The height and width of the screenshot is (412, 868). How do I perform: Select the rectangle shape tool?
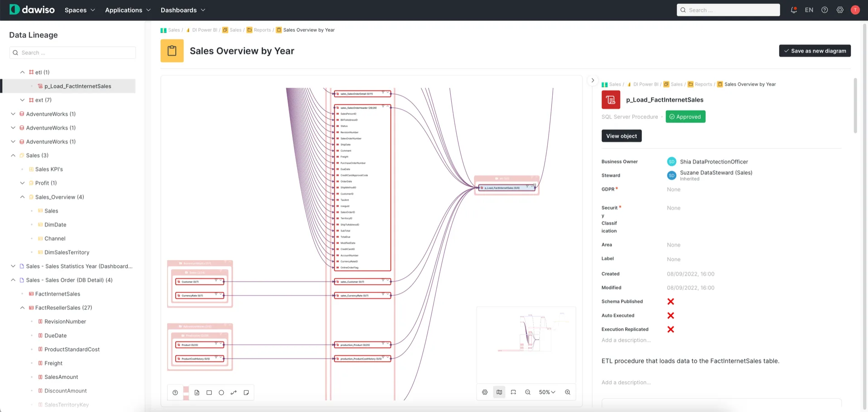pyautogui.click(x=209, y=393)
